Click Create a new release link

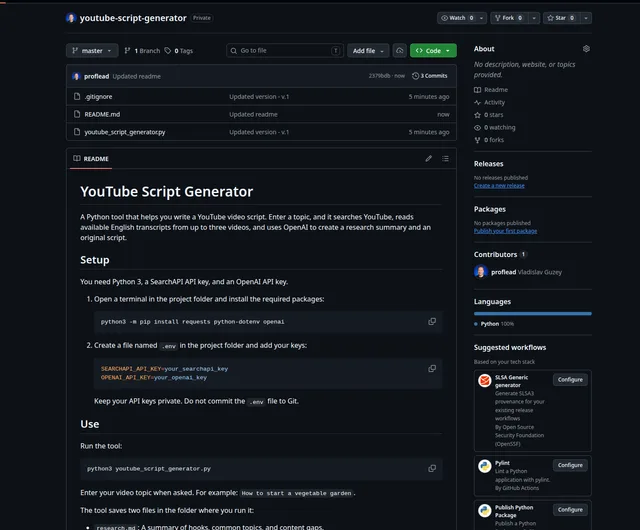click(x=499, y=186)
